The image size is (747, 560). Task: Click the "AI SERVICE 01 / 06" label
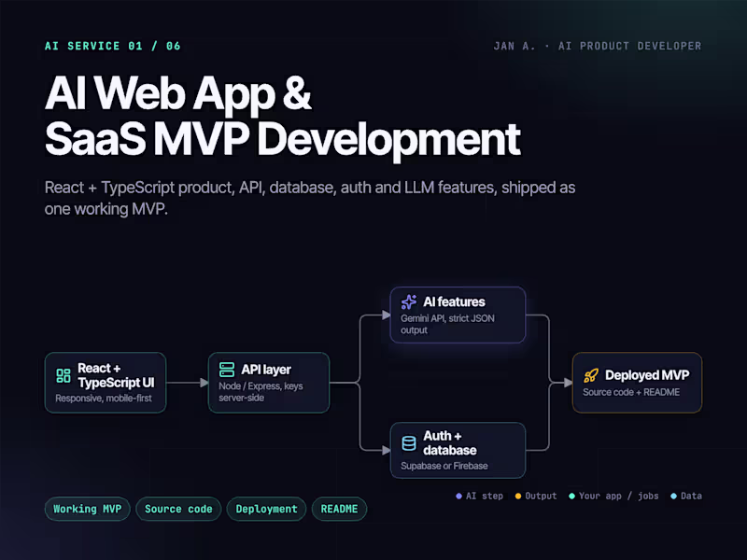(113, 46)
